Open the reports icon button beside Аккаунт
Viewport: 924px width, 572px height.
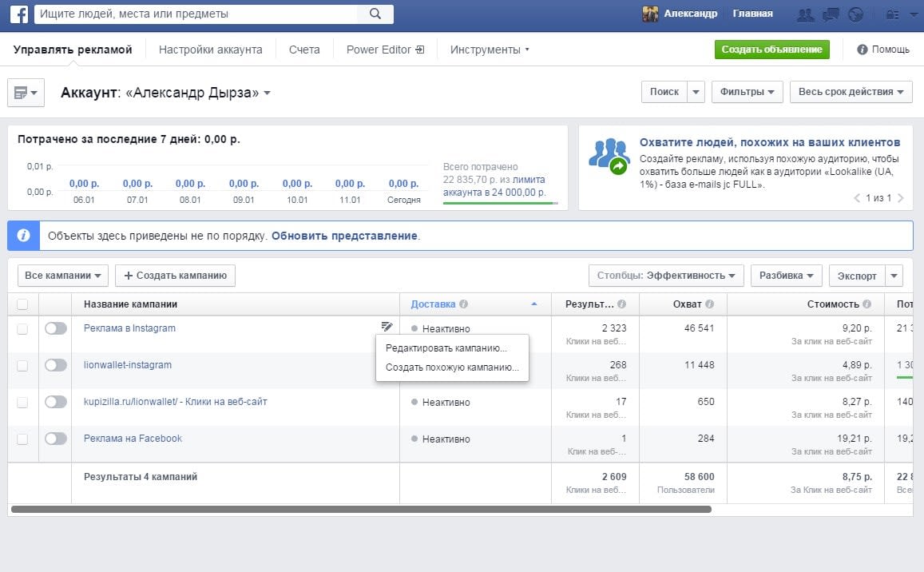coord(26,93)
